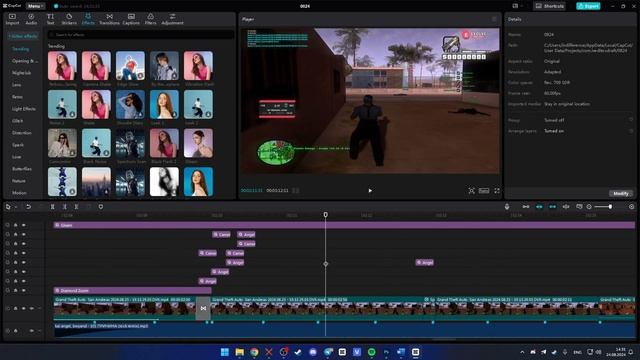Expand the system tray hidden icons
Screen dimensions: 640x360
point(522,352)
